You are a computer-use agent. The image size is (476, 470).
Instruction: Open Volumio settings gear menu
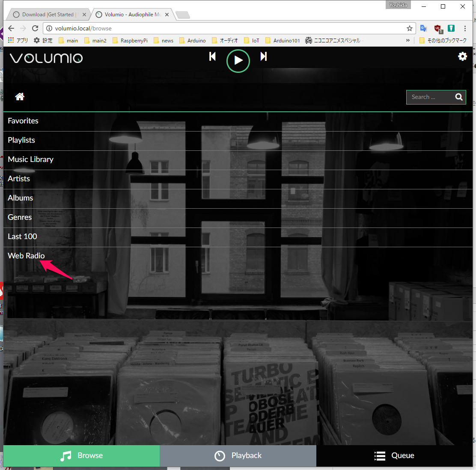[462, 57]
